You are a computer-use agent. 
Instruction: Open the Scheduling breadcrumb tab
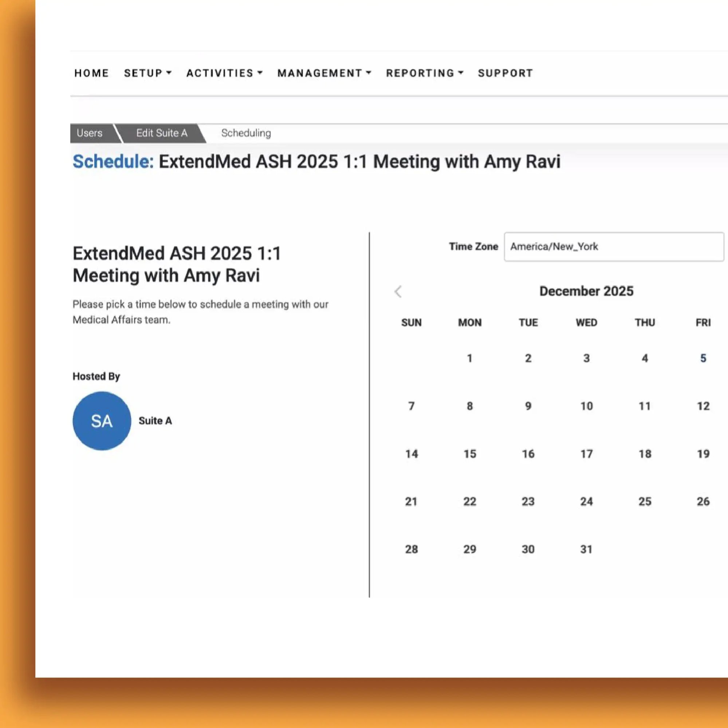[245, 133]
